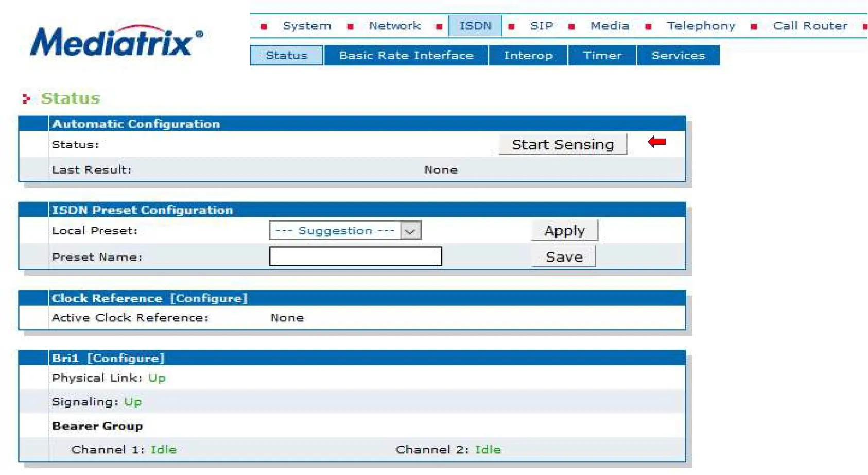Click the red arrow beside Start Sensing
This screenshot has height=475, width=868.
point(657,142)
